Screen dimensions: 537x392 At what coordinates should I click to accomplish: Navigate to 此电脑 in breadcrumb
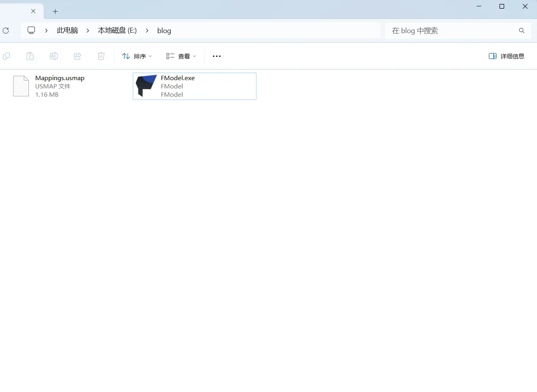tap(67, 30)
